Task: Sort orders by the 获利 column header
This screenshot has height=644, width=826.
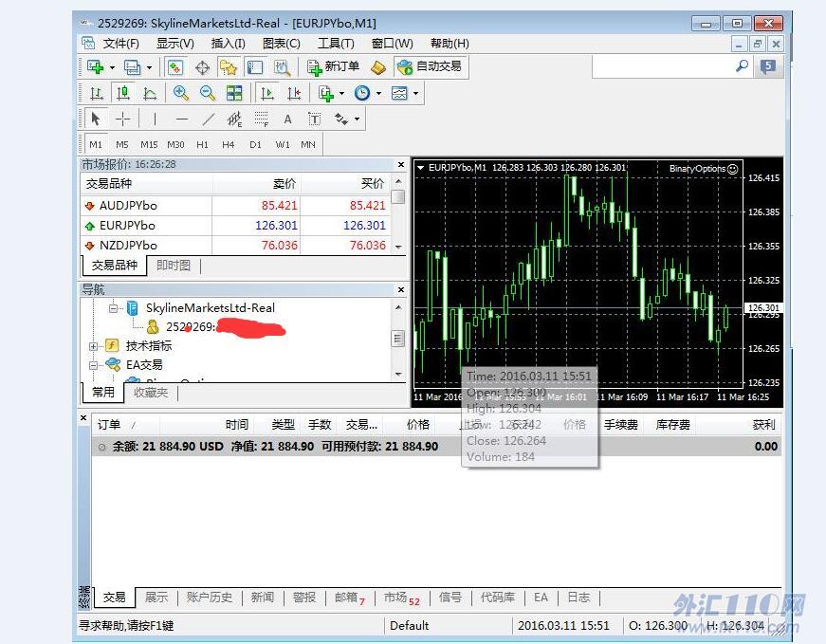Action: point(763,425)
